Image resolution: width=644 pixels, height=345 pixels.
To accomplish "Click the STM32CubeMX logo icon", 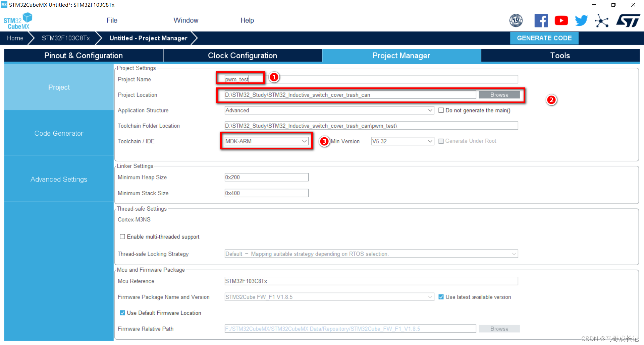I will click(x=18, y=21).
